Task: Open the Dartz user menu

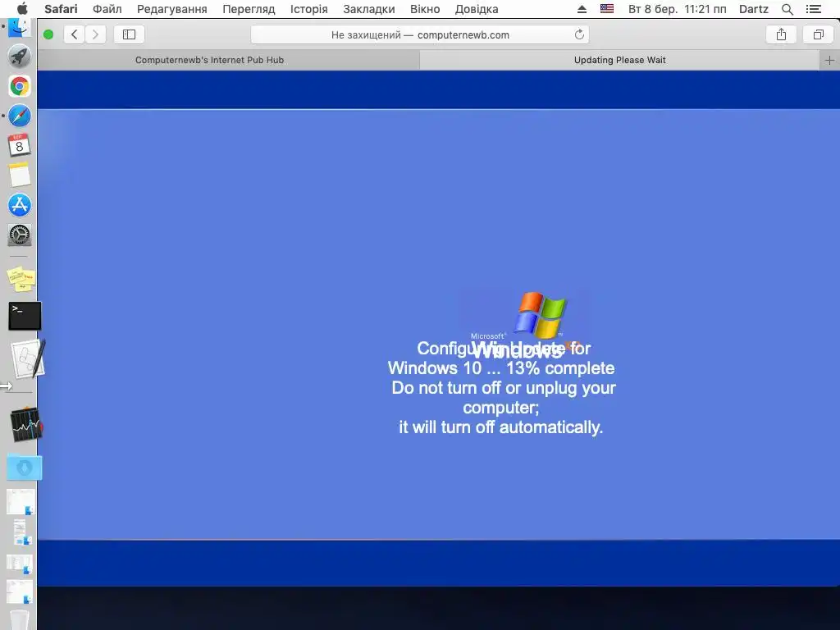Action: (x=753, y=9)
